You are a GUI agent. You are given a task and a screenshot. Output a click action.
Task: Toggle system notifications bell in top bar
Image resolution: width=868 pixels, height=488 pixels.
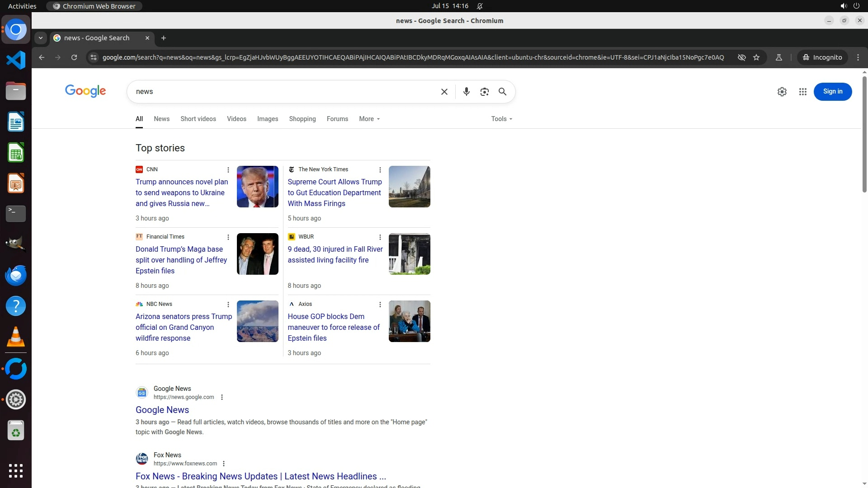tap(480, 6)
